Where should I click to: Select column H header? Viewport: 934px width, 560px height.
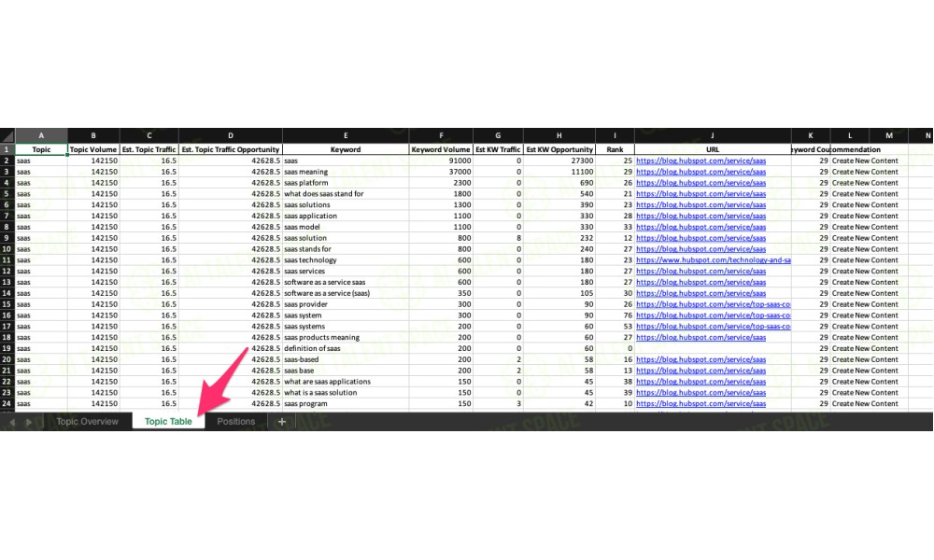click(559, 135)
